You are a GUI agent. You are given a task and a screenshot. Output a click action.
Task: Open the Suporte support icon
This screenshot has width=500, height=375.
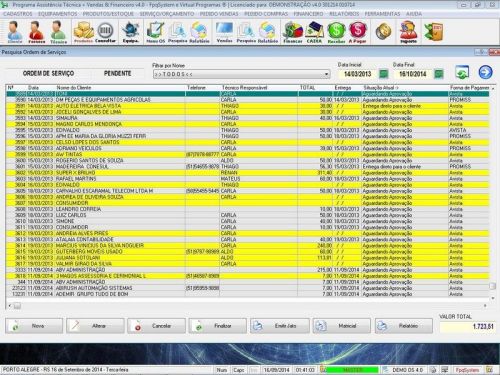[409, 32]
